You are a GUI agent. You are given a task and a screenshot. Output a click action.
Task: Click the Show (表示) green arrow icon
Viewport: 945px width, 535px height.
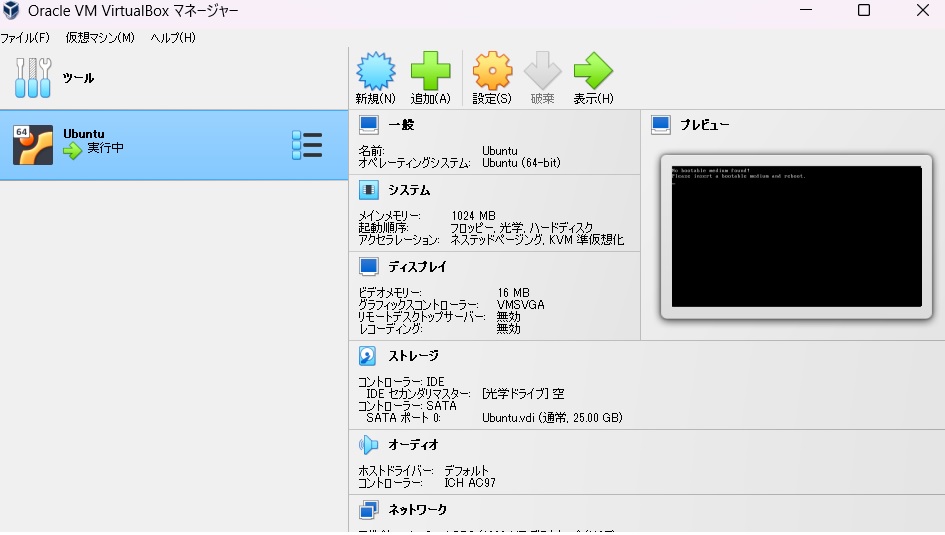[593, 70]
